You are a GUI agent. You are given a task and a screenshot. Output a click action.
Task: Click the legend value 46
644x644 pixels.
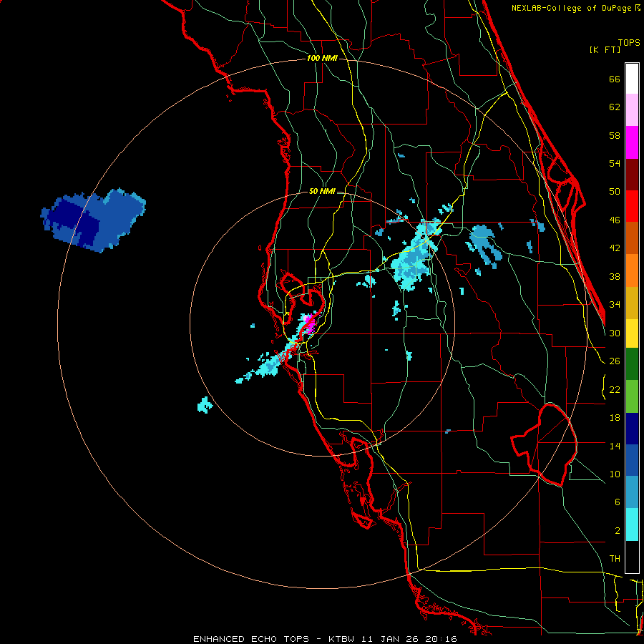(615, 220)
